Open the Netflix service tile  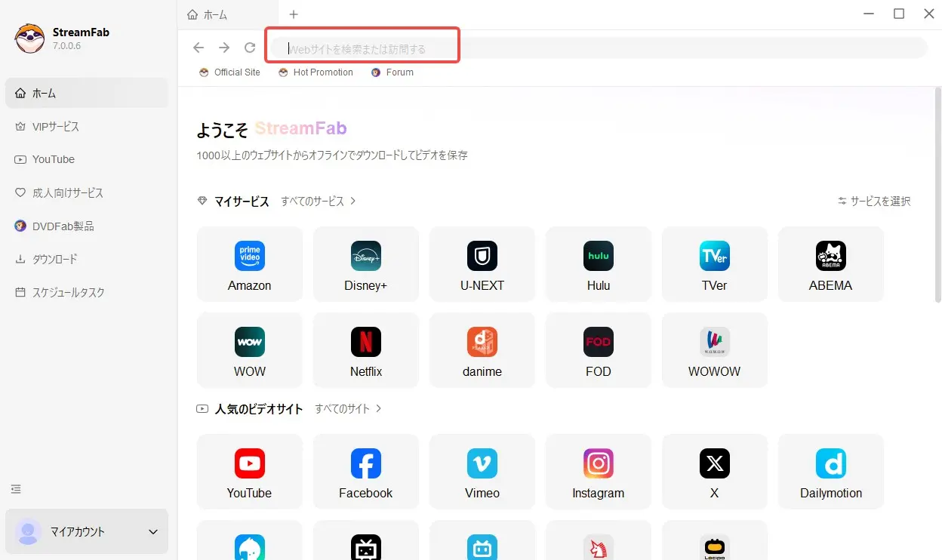365,350
